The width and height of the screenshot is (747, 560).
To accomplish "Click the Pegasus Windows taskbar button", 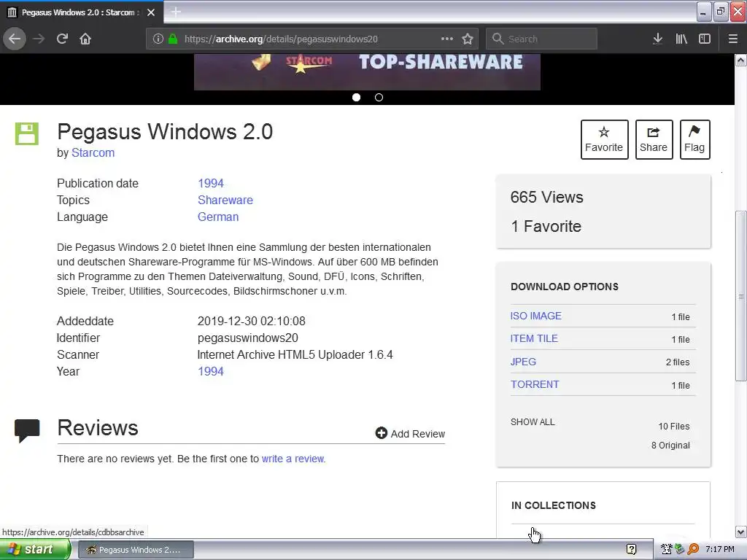I will tap(135, 550).
